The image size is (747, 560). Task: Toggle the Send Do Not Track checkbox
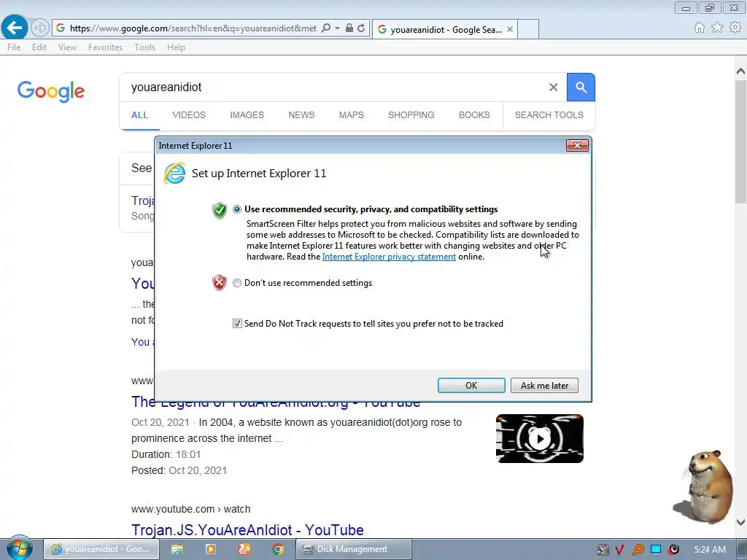237,324
